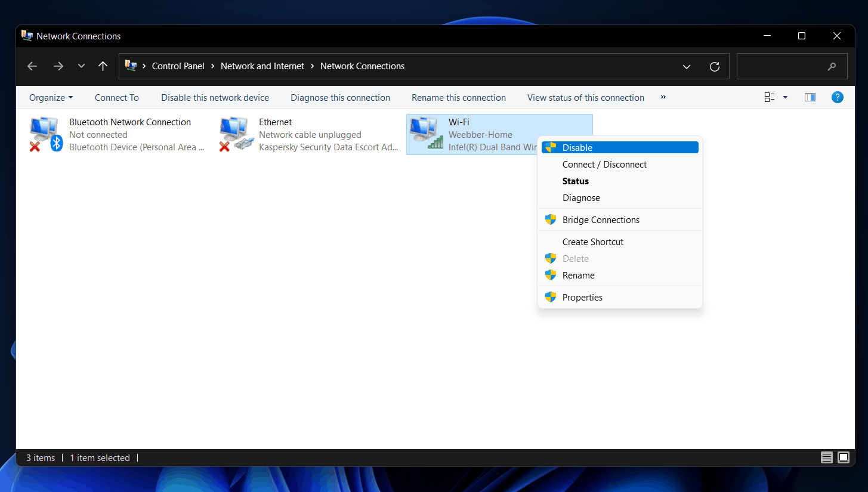The width and height of the screenshot is (868, 492).
Task: Open Help via the question mark icon
Action: pos(837,97)
